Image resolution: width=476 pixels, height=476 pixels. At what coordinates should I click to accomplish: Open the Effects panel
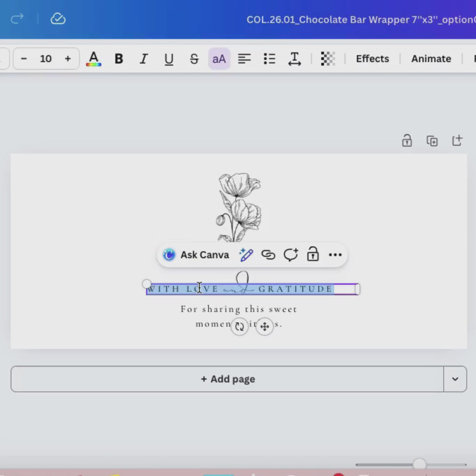click(372, 59)
